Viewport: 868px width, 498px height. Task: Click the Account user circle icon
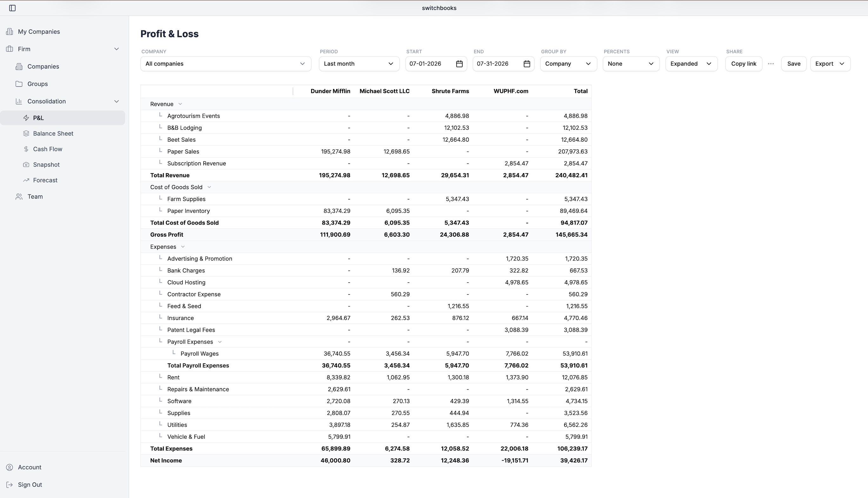[x=10, y=467]
